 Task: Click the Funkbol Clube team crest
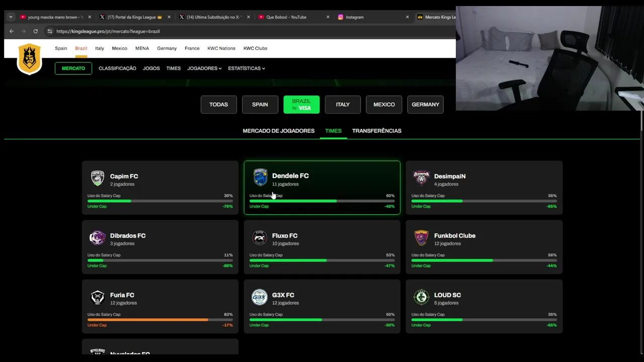pos(422,238)
